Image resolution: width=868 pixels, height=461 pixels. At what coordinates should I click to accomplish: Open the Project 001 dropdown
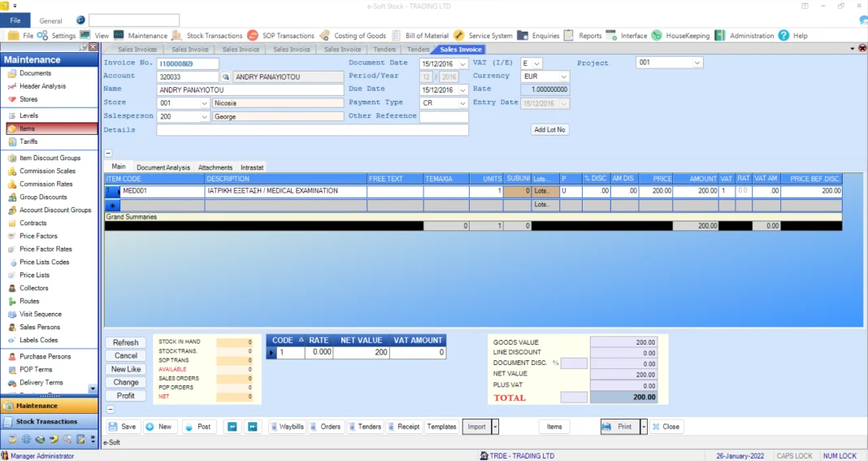tap(697, 63)
